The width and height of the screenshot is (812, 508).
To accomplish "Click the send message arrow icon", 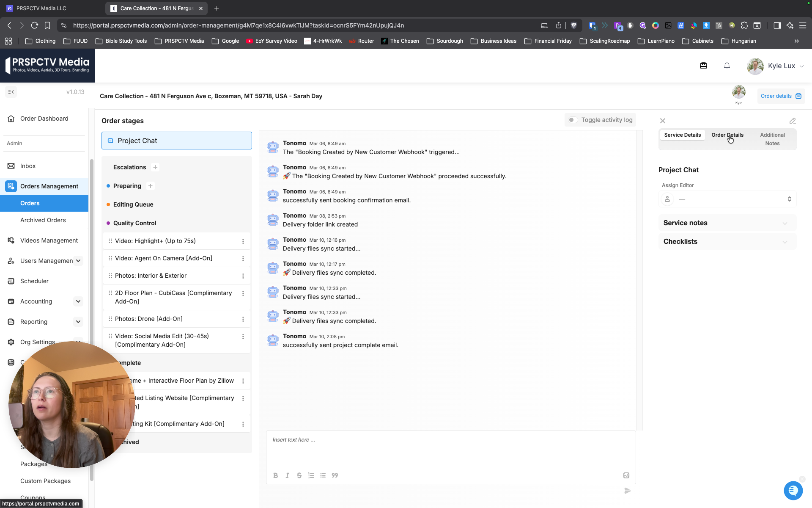I will pos(628,491).
